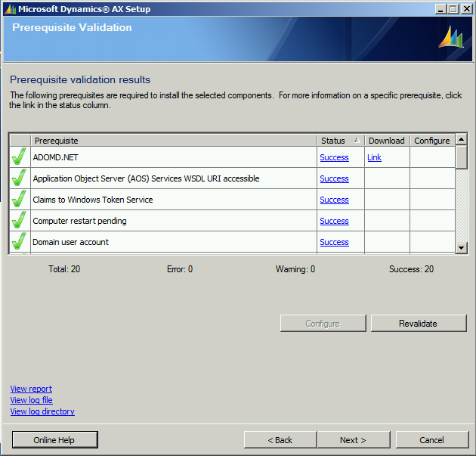Open Success link for Claims to Windows Token Service

pos(334,200)
